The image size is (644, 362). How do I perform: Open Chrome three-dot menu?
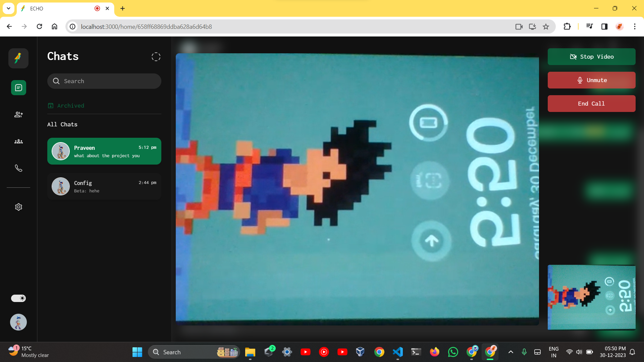click(x=635, y=26)
